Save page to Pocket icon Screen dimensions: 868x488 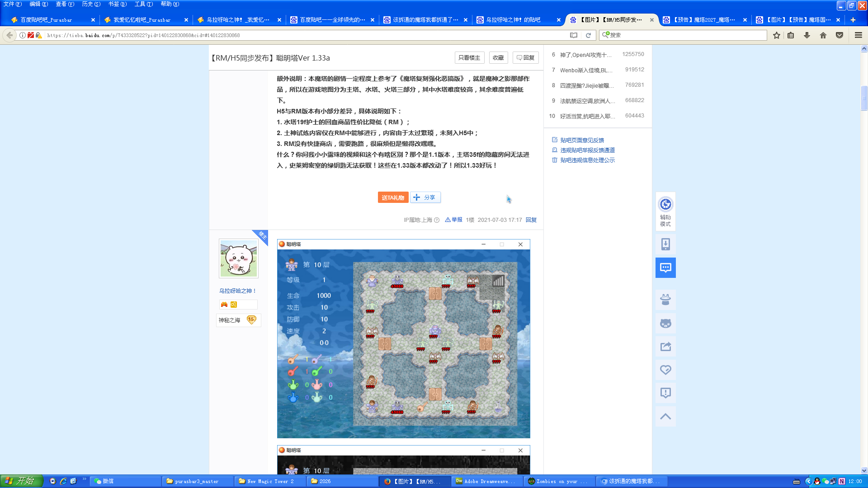pyautogui.click(x=840, y=35)
